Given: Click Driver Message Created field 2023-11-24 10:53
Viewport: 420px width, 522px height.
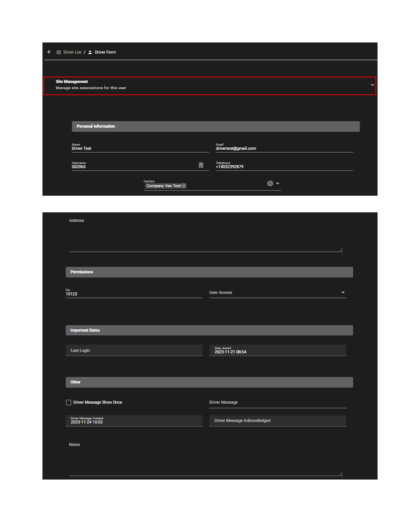Looking at the screenshot, I should coord(134,421).
